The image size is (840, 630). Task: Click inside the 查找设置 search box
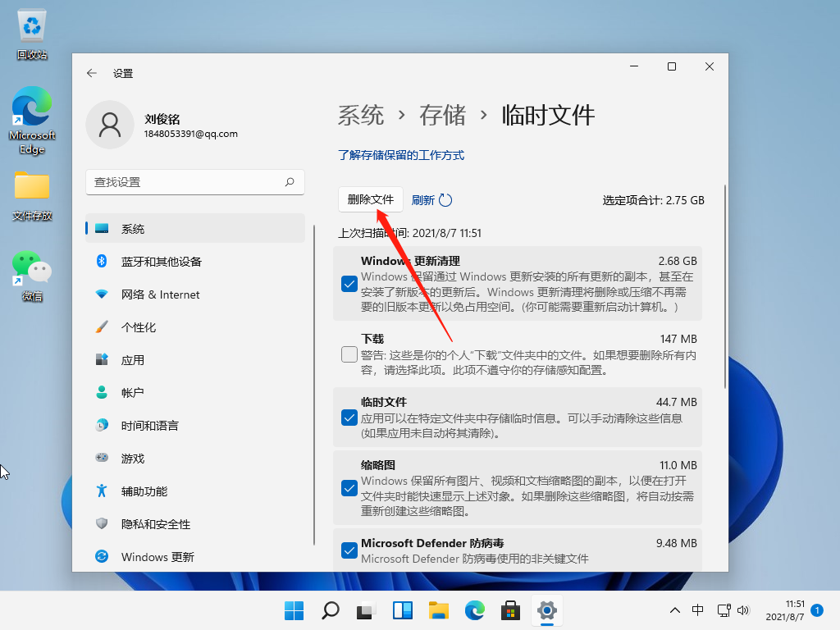[x=194, y=182]
